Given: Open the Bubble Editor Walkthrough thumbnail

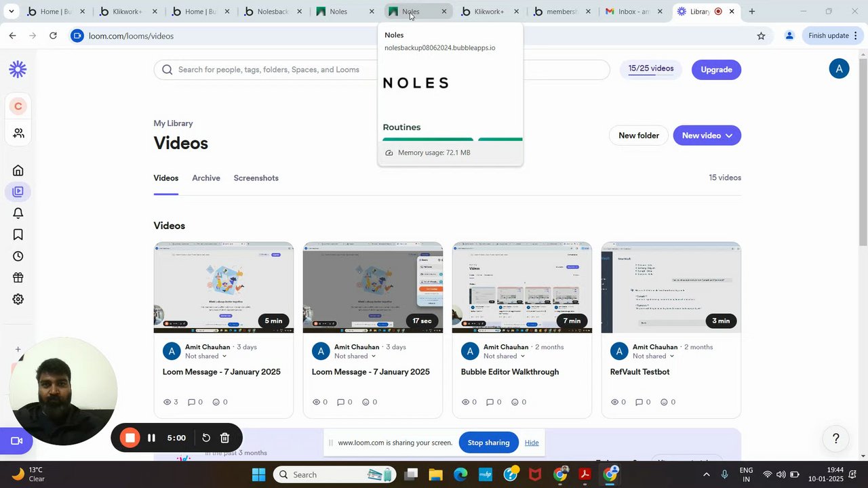Looking at the screenshot, I should pos(522,287).
